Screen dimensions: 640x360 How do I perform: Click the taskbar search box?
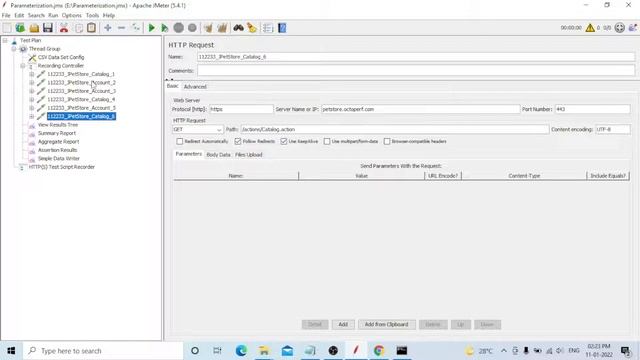point(104,351)
